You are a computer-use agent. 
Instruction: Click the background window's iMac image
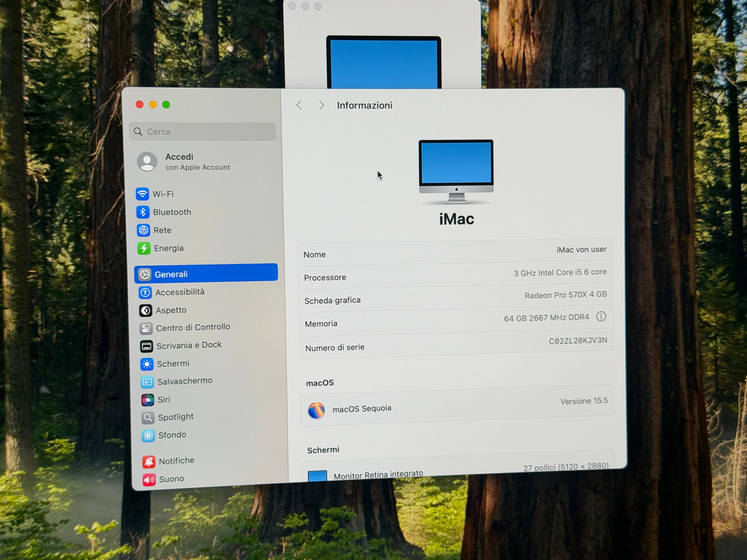point(384,62)
